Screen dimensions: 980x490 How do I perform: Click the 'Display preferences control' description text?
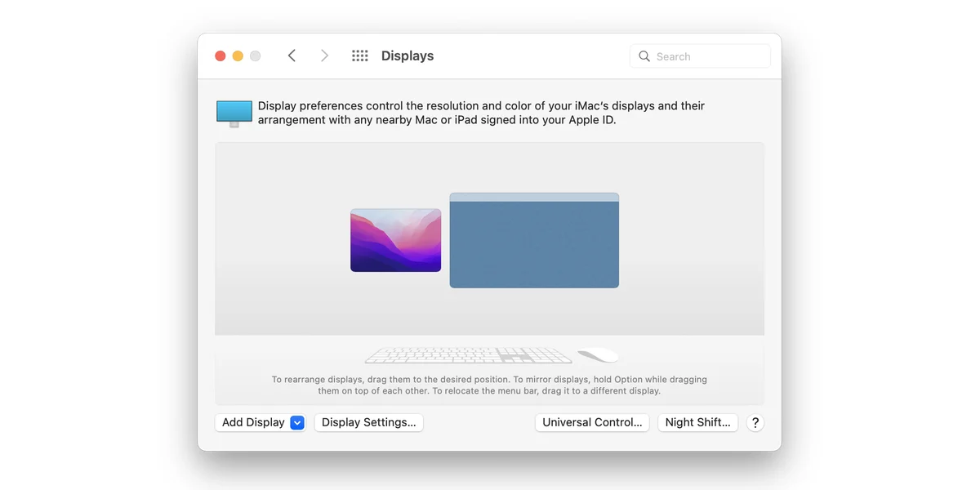tap(481, 113)
